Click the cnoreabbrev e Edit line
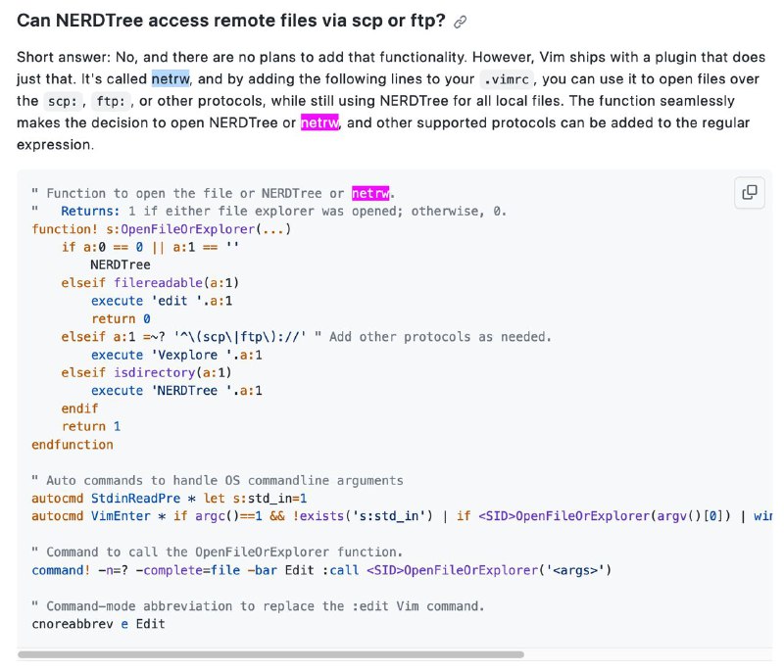784x672 pixels. click(x=98, y=624)
